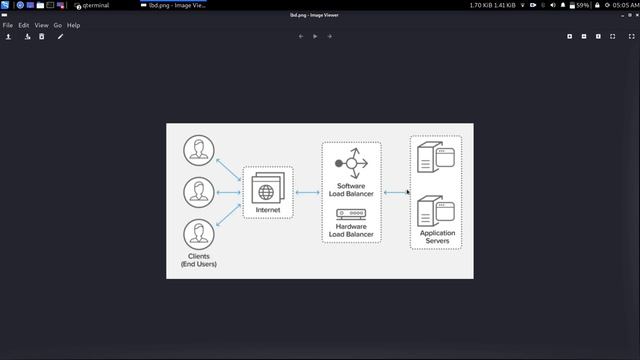Open the volume speaker tray icon
The width and height of the screenshot is (640, 360).
pyautogui.click(x=553, y=5)
